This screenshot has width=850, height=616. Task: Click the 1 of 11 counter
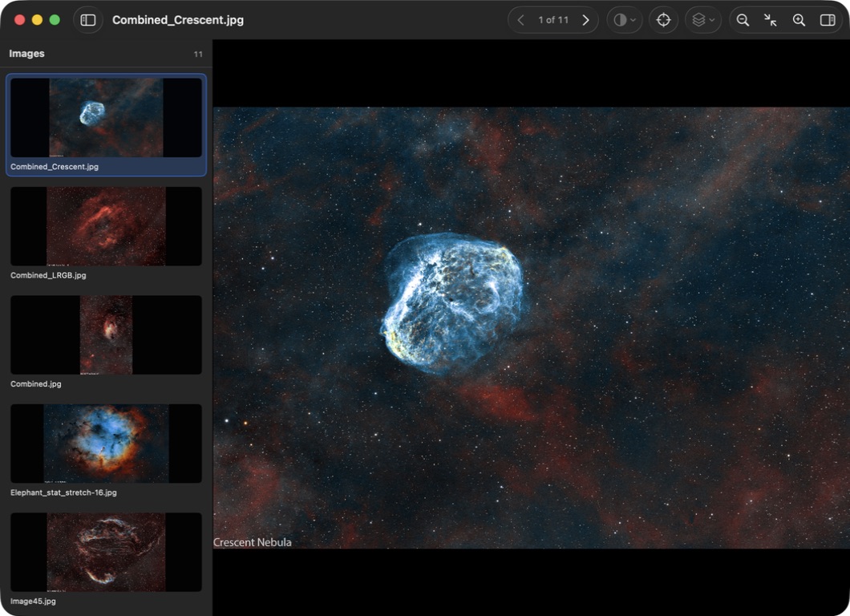[553, 20]
